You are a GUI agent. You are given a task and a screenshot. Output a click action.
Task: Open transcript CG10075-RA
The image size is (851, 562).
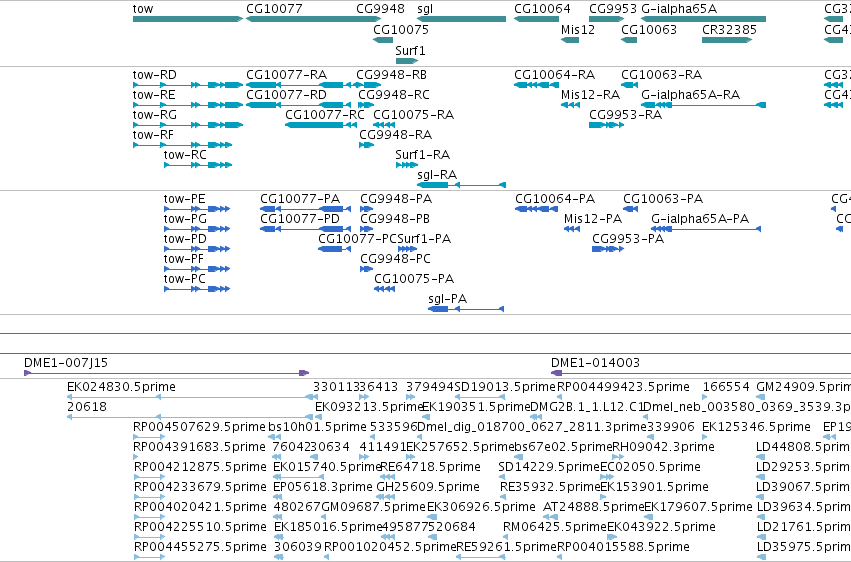click(x=414, y=115)
